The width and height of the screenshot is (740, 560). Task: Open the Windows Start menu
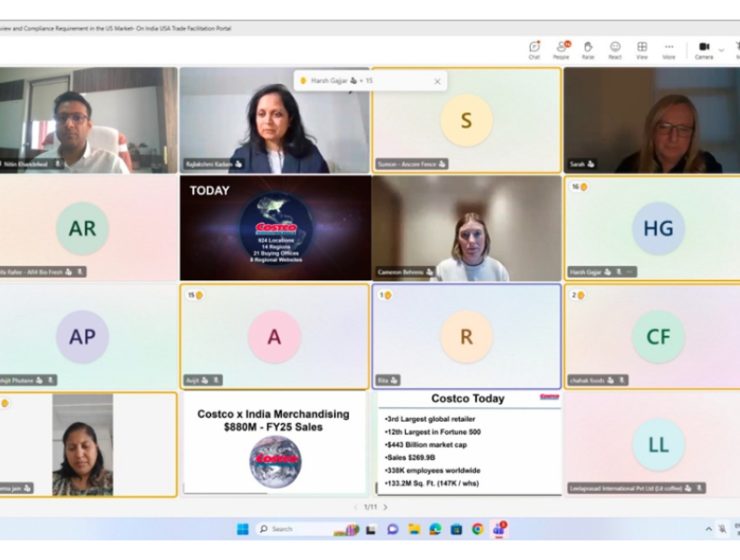coord(242,529)
